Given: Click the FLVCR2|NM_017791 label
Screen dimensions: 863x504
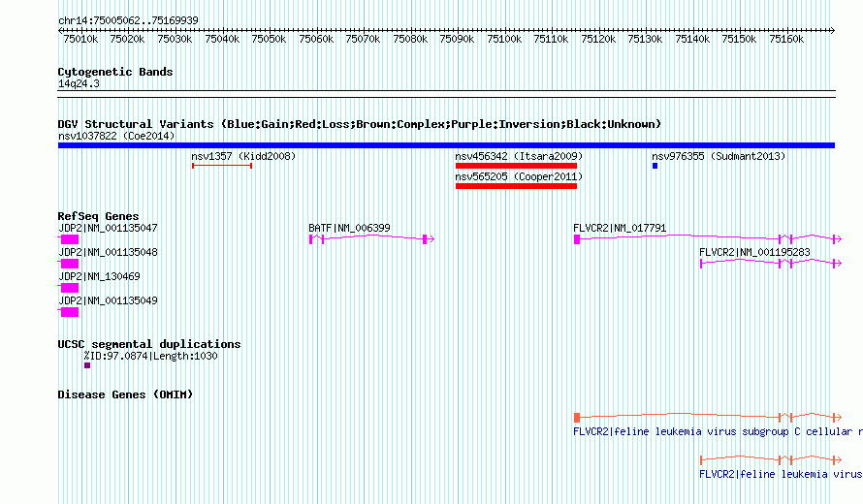Looking at the screenshot, I should tap(620, 228).
